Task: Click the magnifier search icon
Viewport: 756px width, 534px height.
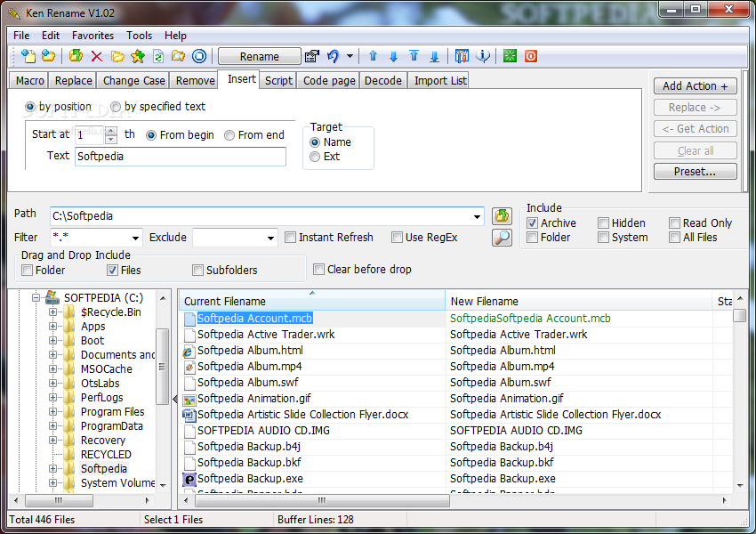Action: coord(502,238)
